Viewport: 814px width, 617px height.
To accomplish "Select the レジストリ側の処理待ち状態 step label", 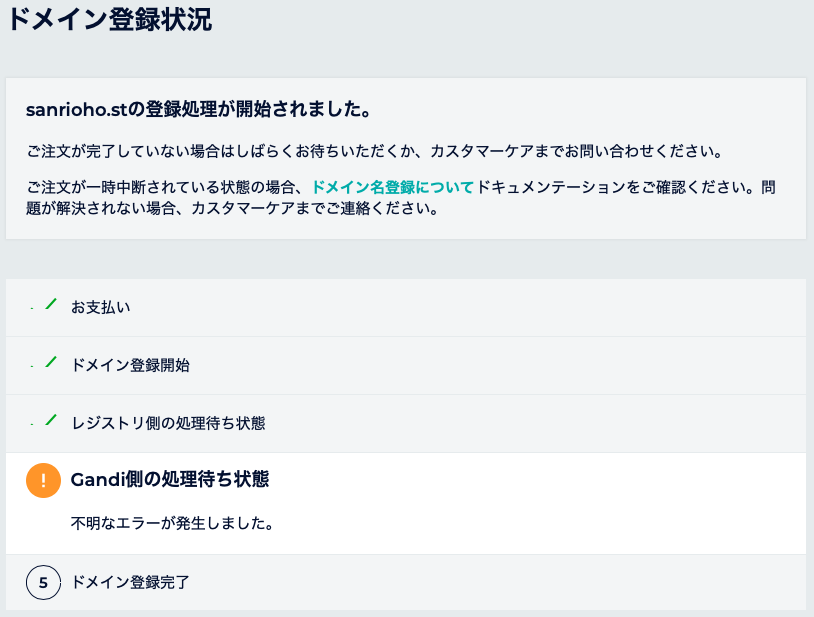I will point(168,423).
